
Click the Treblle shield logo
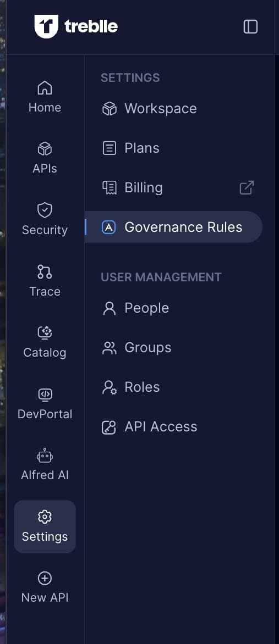click(x=46, y=26)
